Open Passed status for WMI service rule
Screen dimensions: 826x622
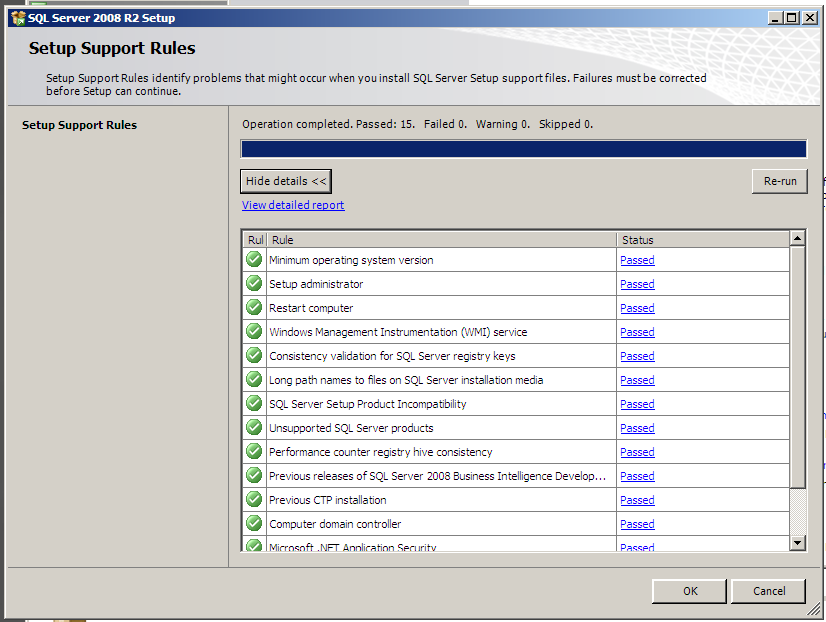(x=637, y=332)
